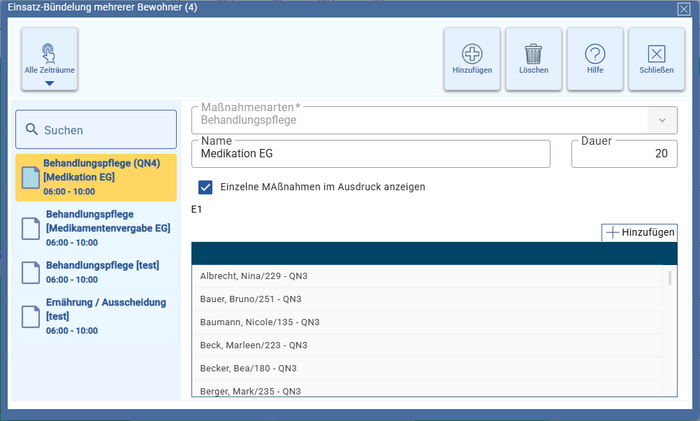Click the Löschen trash can icon
The image size is (700, 421).
533,54
